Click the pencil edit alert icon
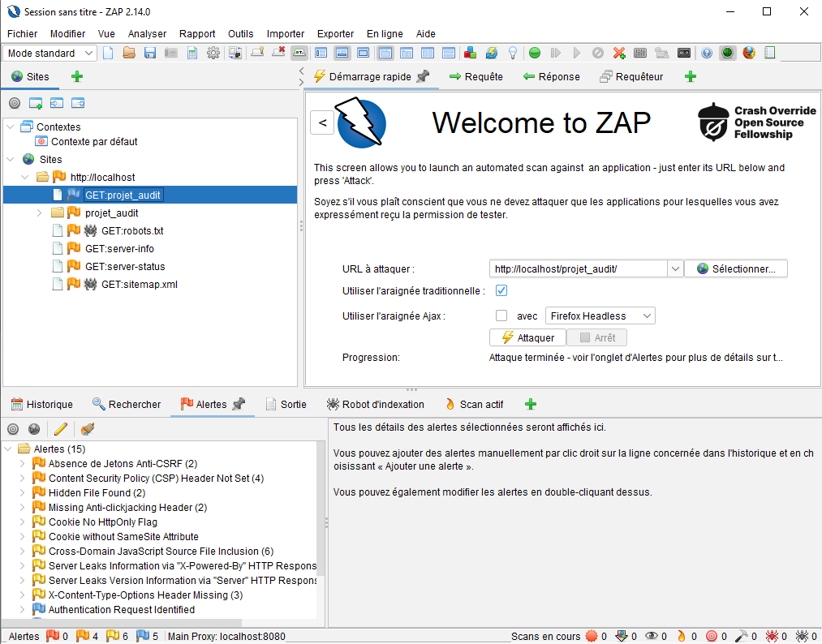Screen dimensions: 822x644 pos(61,429)
